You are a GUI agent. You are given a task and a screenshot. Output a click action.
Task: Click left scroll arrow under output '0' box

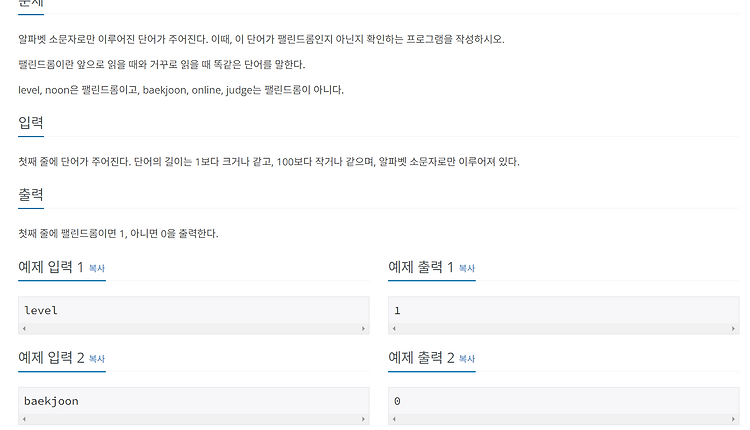pos(394,419)
